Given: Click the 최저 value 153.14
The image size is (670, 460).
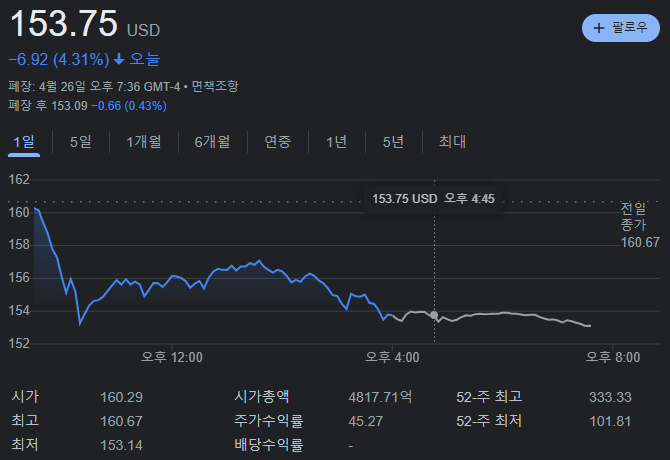Looking at the screenshot, I should click(x=121, y=445).
